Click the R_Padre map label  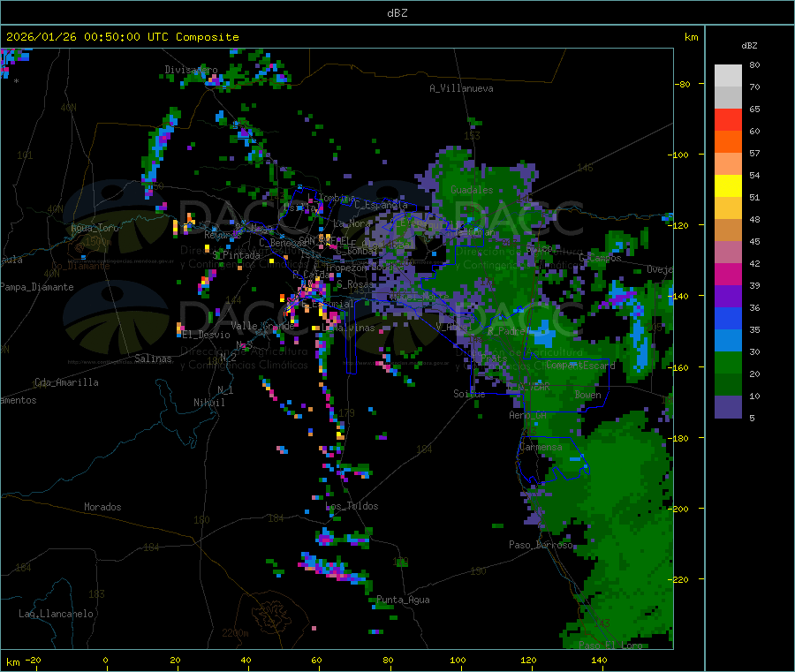click(506, 331)
